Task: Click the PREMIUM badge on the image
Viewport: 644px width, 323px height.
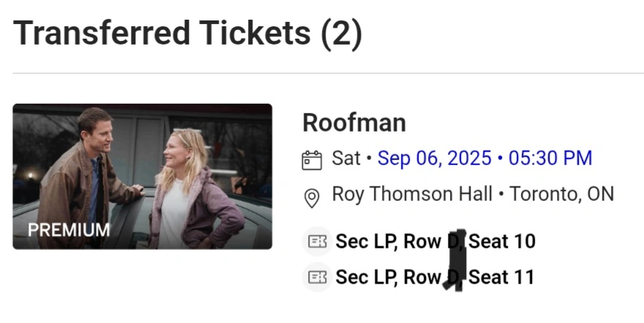Action: click(x=69, y=230)
